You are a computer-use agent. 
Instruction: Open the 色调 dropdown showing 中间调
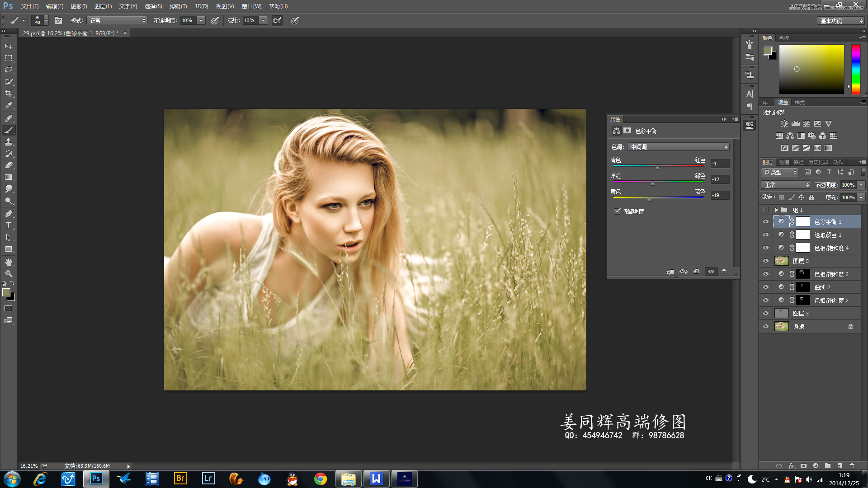(678, 147)
